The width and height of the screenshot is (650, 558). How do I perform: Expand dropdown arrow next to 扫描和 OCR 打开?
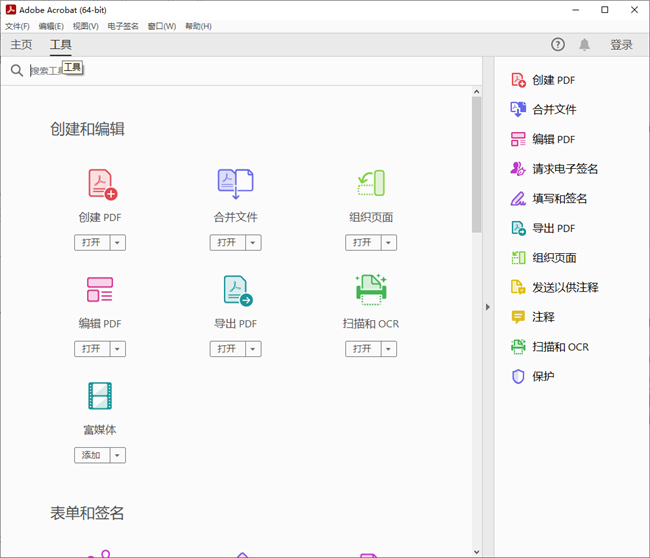[x=388, y=349]
